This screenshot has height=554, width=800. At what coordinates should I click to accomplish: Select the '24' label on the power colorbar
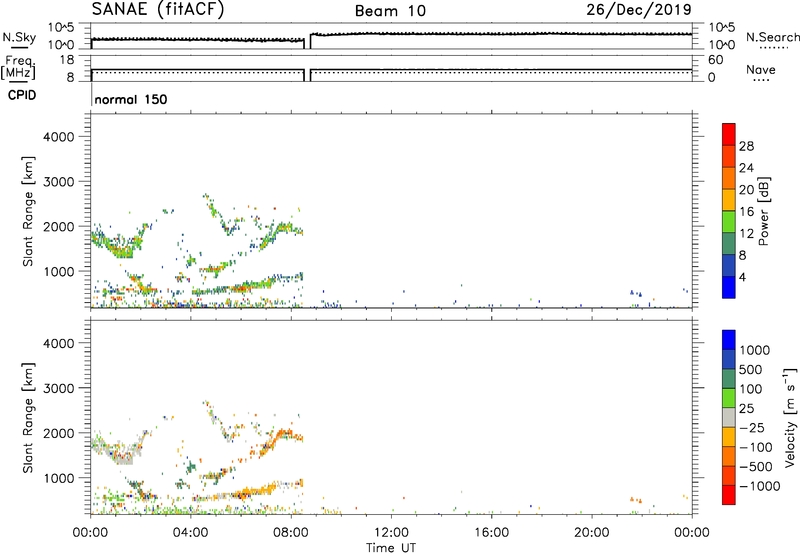(x=746, y=168)
